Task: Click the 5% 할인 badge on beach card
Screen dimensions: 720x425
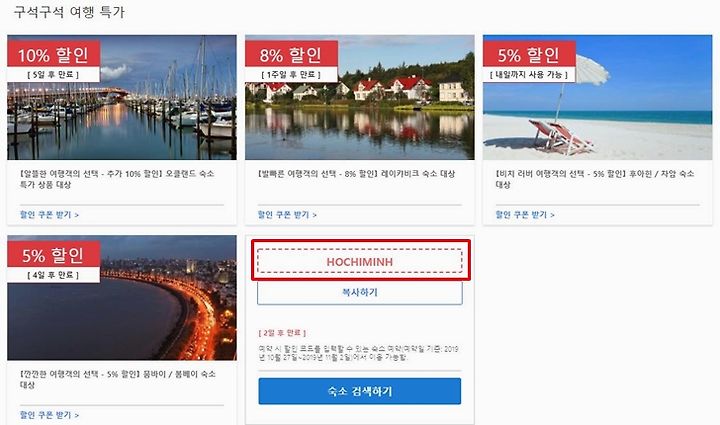Action: tap(529, 55)
